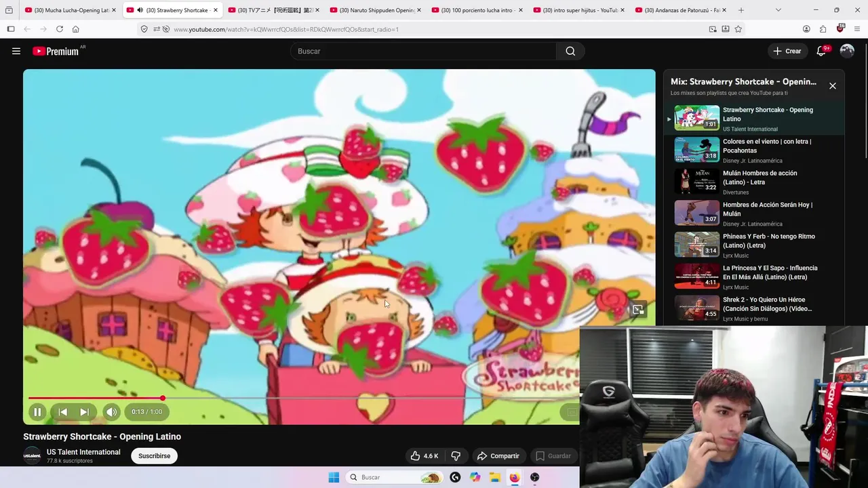Save the video with Guardar
This screenshot has height=488, width=868.
pyautogui.click(x=553, y=456)
